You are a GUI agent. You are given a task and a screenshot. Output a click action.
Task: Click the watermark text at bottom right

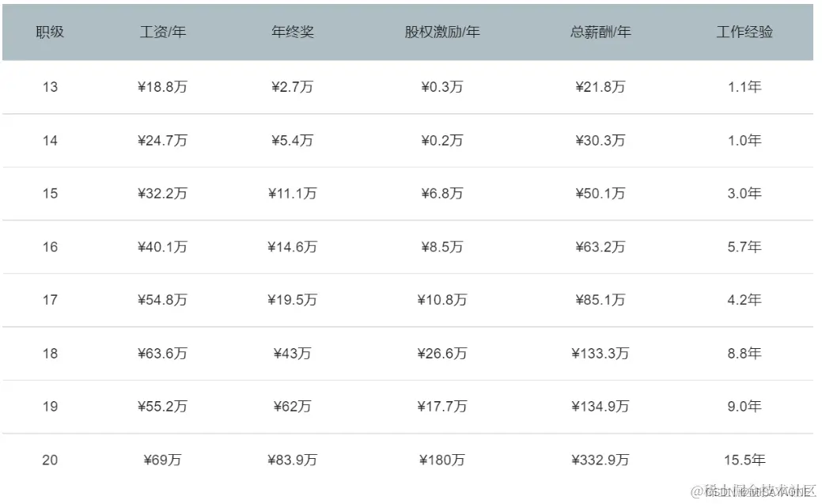point(753,491)
